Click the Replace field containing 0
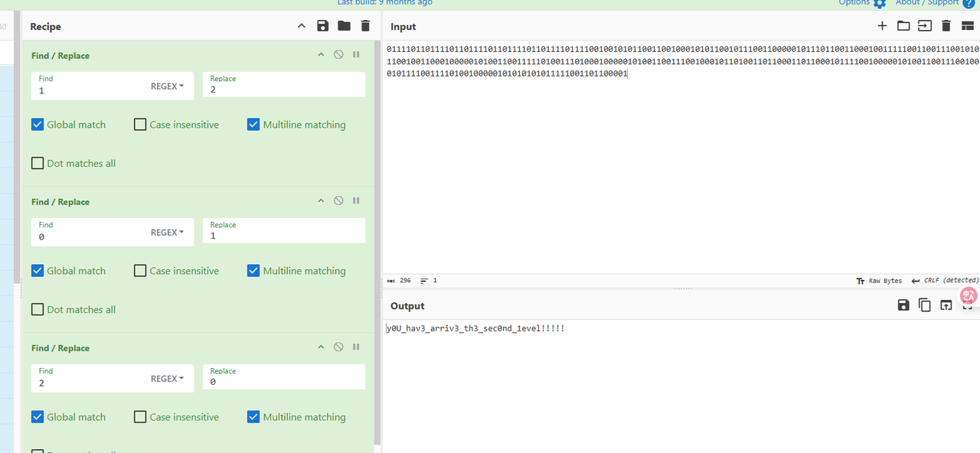 (x=284, y=376)
